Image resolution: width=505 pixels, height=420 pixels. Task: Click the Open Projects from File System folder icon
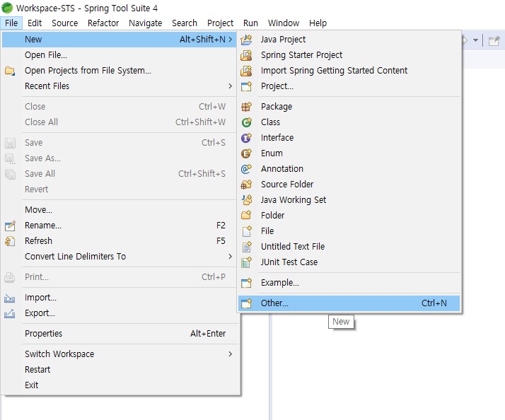coord(10,71)
